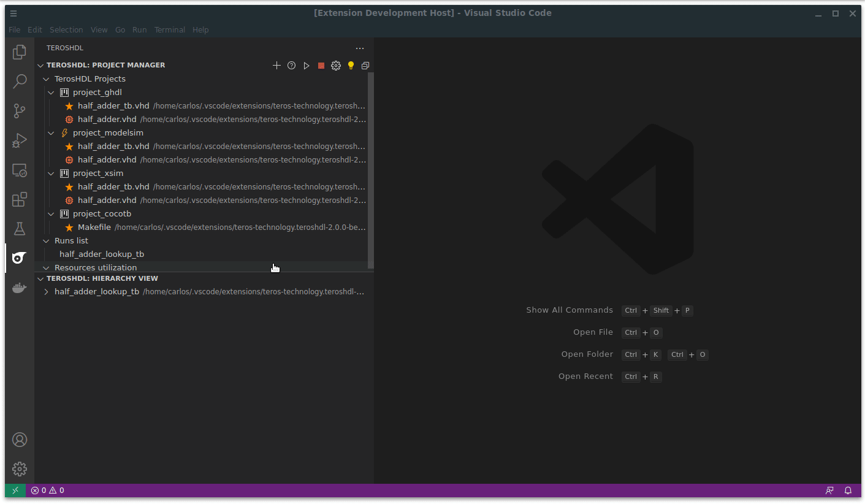The height and width of the screenshot is (504, 865).
Task: Open the File menu
Action: (15, 29)
